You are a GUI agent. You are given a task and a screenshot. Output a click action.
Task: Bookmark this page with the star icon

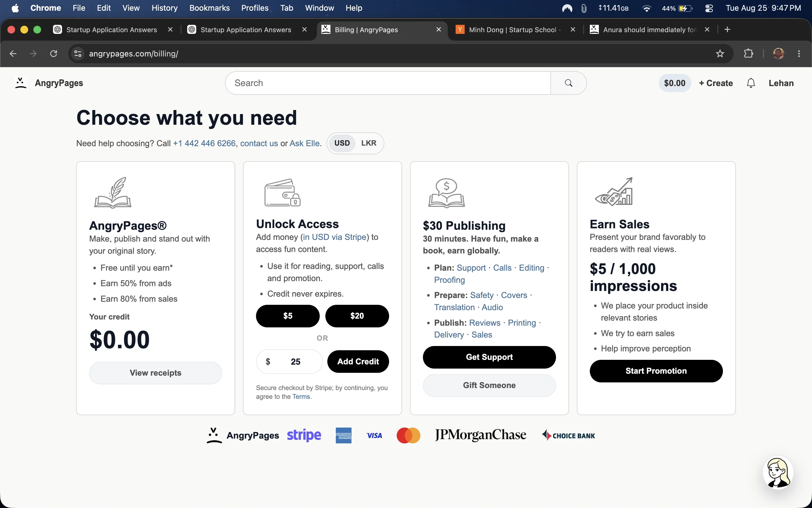[720, 54]
